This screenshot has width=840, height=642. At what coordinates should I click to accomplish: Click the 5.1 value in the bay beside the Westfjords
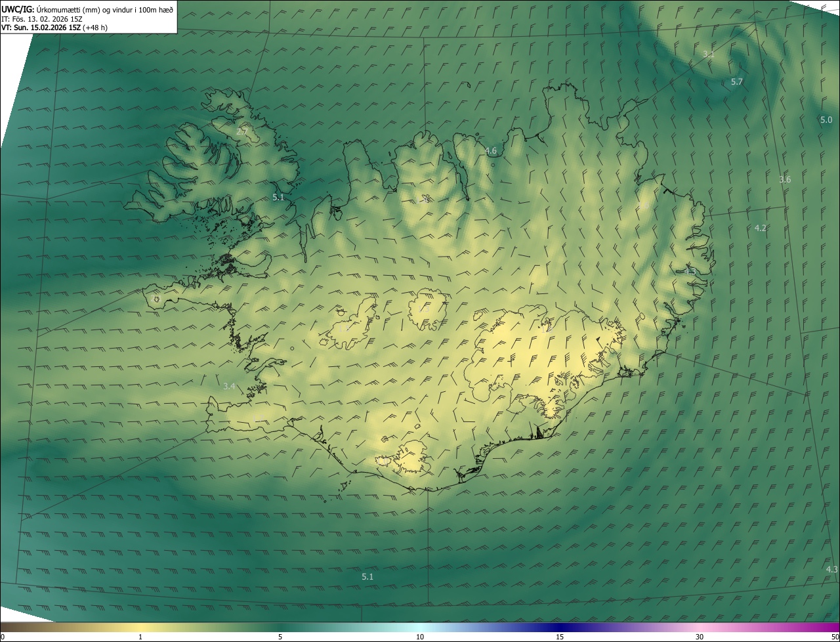click(278, 197)
